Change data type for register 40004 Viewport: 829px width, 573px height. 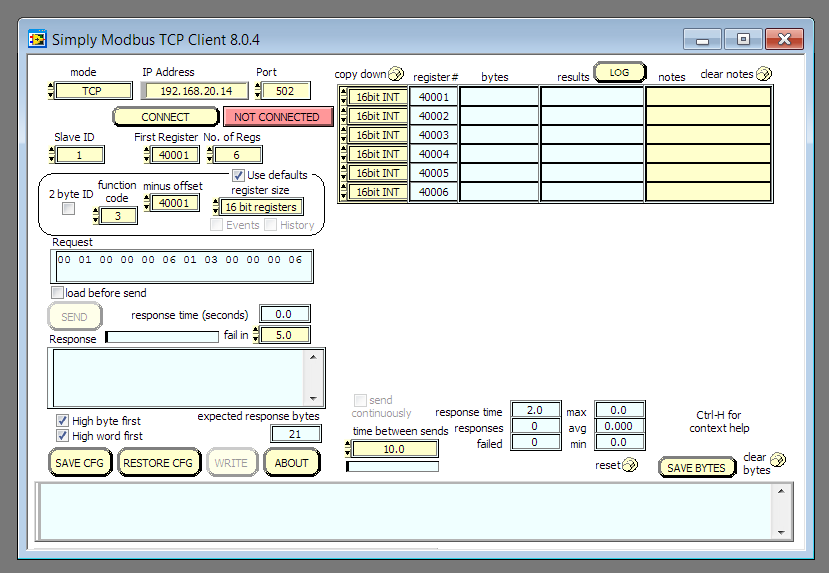(x=377, y=154)
